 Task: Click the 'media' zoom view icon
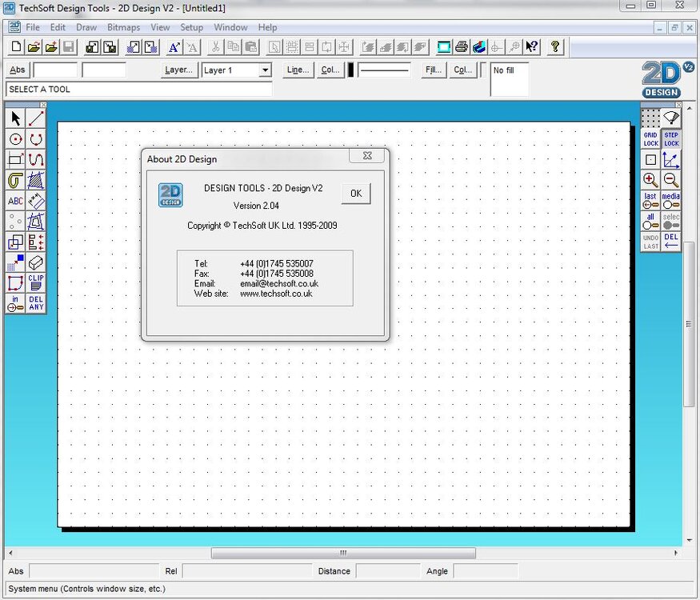click(671, 201)
